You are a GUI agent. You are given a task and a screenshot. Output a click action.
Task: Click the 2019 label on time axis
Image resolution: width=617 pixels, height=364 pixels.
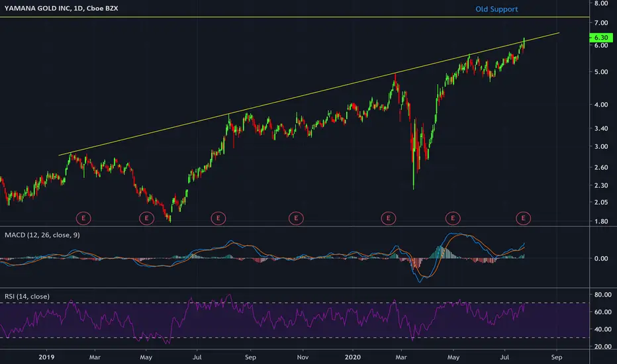coord(46,357)
